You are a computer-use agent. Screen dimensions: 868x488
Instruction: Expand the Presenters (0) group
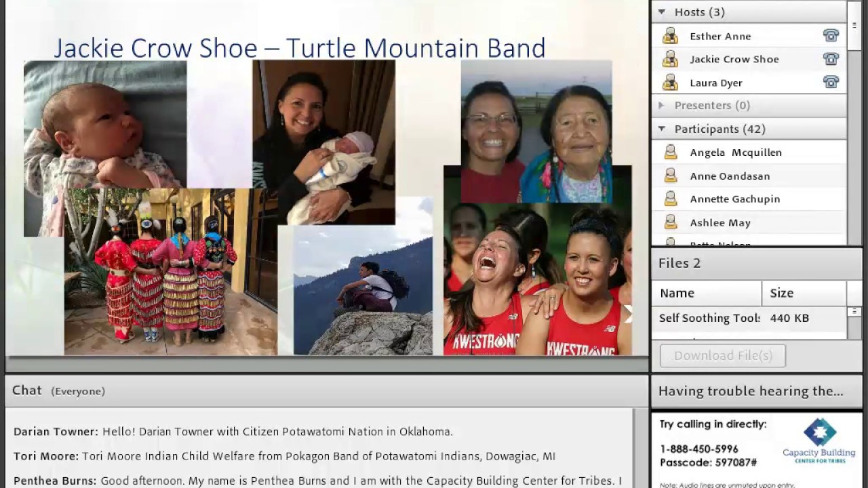pos(661,106)
